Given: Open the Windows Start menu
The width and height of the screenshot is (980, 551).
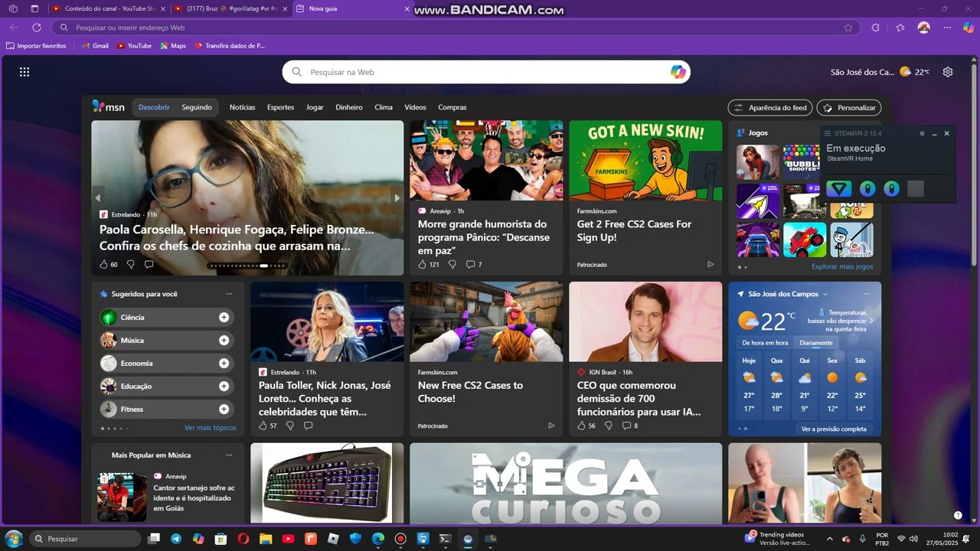Looking at the screenshot, I should [13, 539].
